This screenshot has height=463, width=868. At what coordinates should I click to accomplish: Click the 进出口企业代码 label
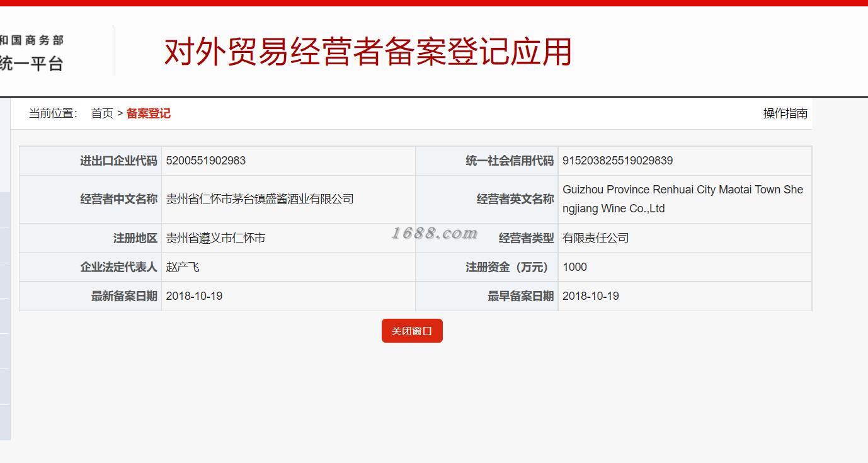(x=118, y=161)
